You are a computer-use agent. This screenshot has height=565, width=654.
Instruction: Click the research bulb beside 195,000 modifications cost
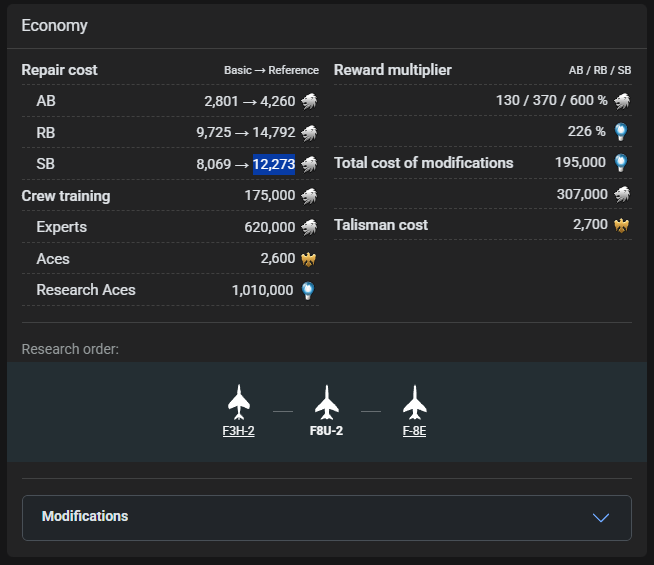[x=622, y=163]
